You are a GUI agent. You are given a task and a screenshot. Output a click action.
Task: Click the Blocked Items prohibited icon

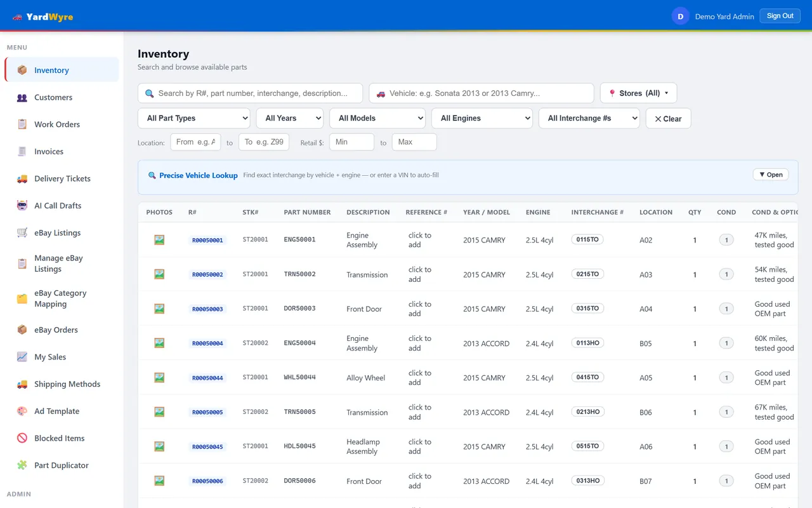(x=22, y=438)
